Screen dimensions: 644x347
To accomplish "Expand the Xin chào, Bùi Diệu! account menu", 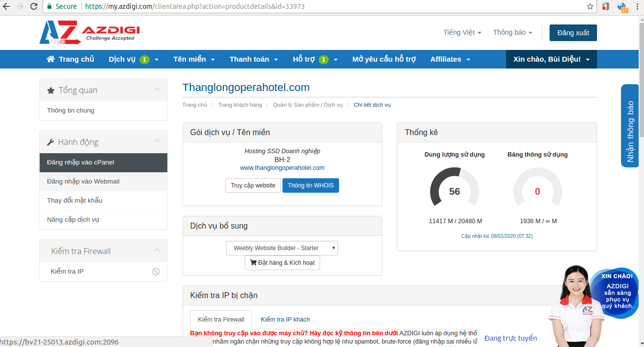I will [552, 59].
